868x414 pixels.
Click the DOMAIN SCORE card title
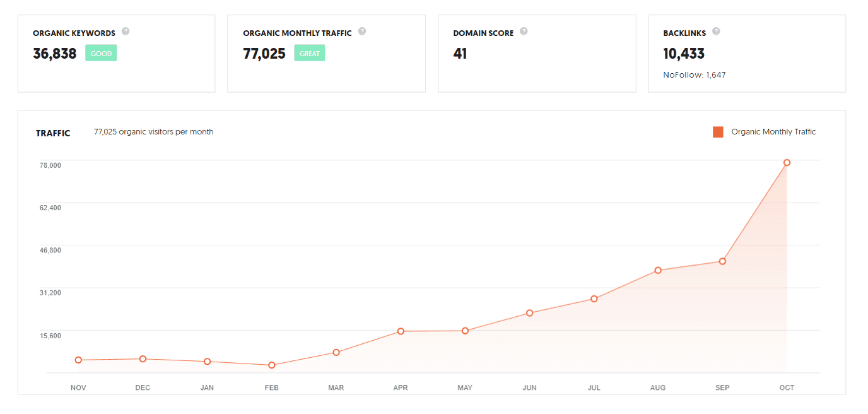click(484, 33)
